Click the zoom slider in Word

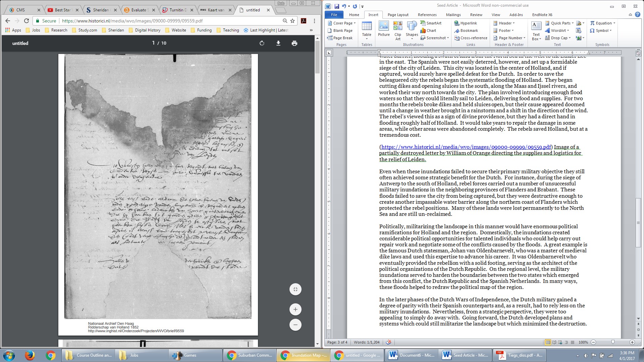pyautogui.click(x=613, y=342)
